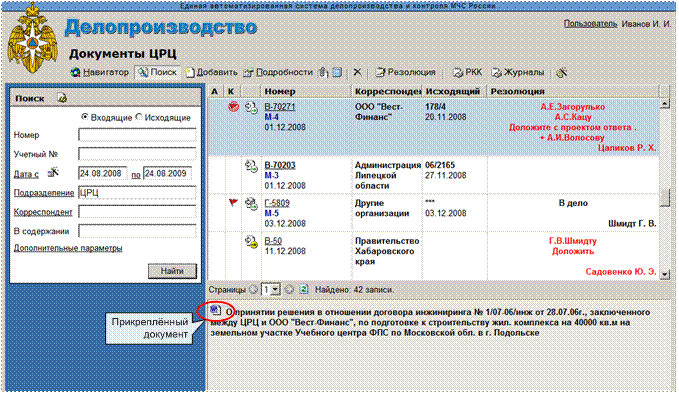Open document В-50 link
Viewport: 679px width, 395px height.
tap(273, 241)
